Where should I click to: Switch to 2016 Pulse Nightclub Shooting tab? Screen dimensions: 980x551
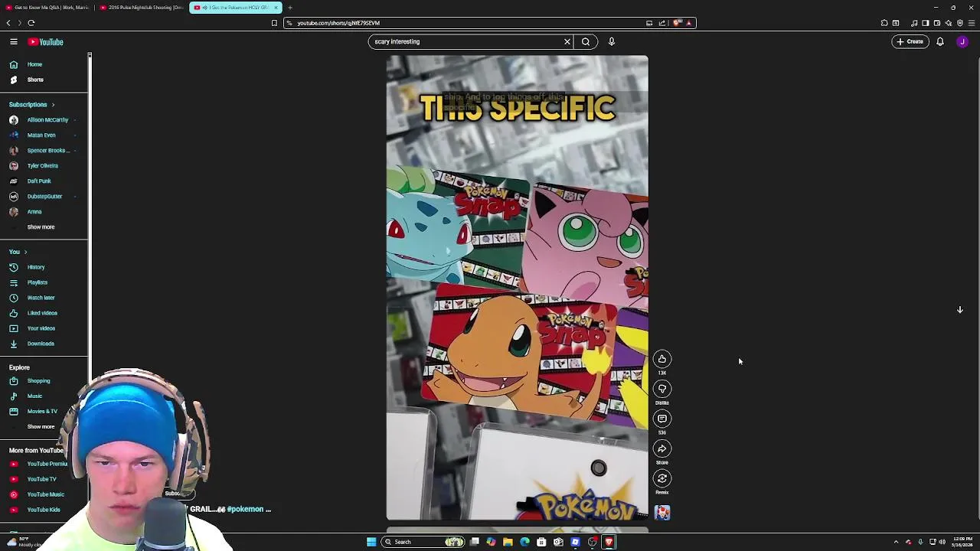[142, 8]
